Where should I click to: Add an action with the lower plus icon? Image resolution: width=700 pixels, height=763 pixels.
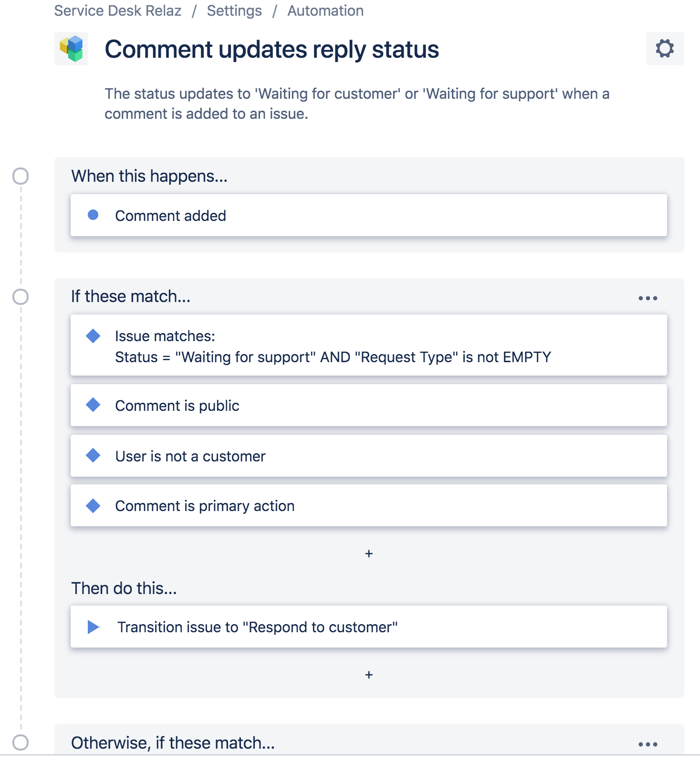coord(368,675)
